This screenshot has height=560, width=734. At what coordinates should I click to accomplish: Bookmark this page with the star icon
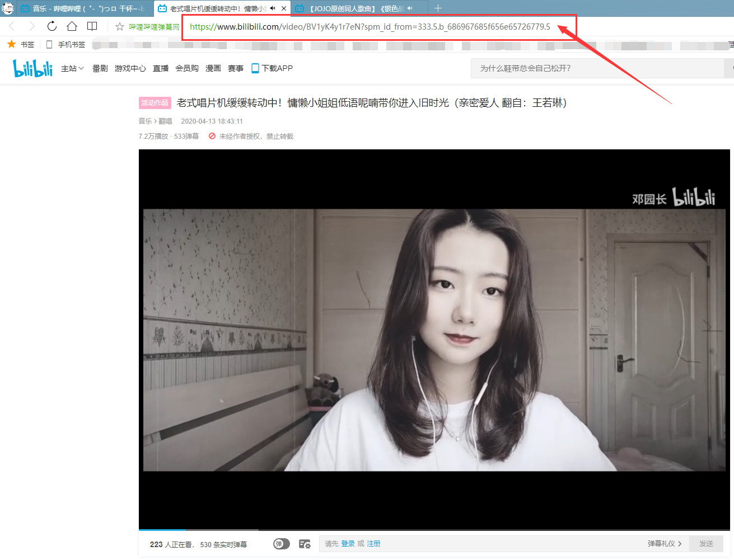[x=119, y=26]
